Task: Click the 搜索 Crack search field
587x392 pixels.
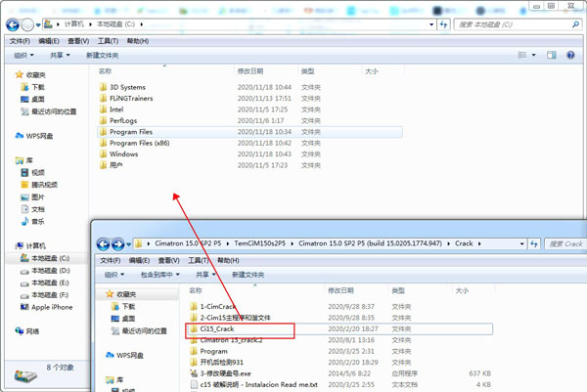Action: pos(565,243)
